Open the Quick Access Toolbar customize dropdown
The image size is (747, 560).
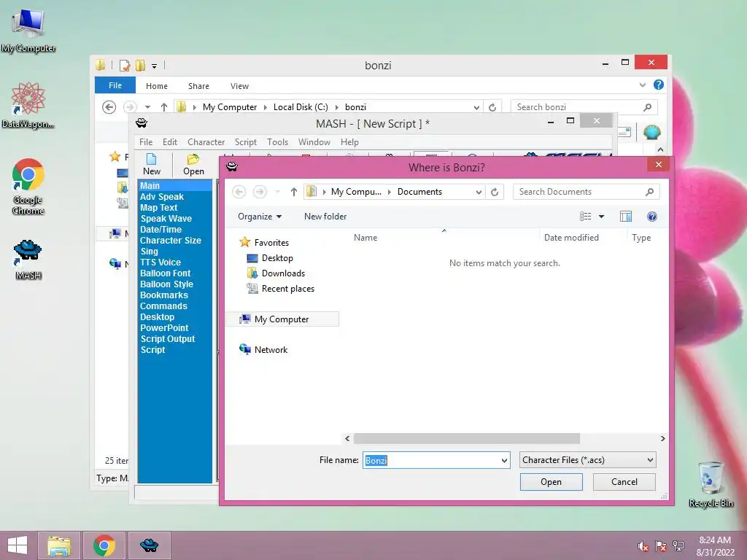pyautogui.click(x=155, y=66)
